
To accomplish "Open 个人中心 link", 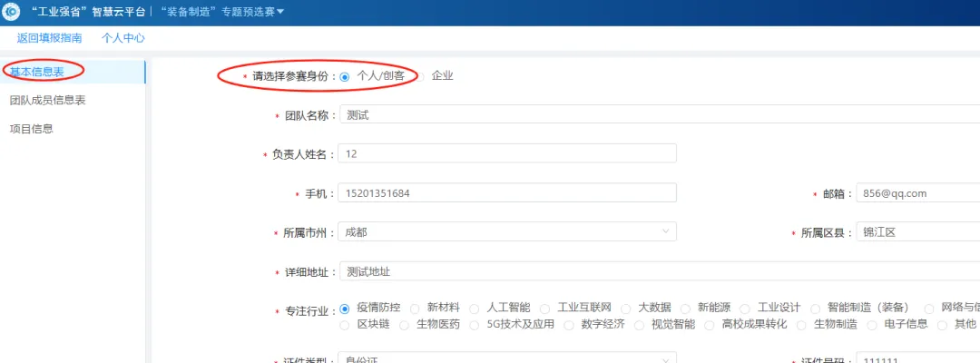I will click(x=123, y=38).
